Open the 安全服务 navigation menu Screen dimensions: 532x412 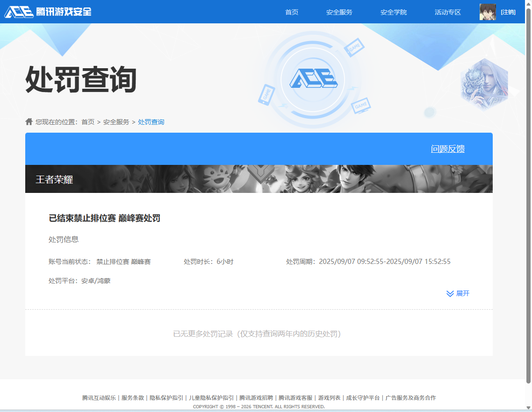[339, 12]
